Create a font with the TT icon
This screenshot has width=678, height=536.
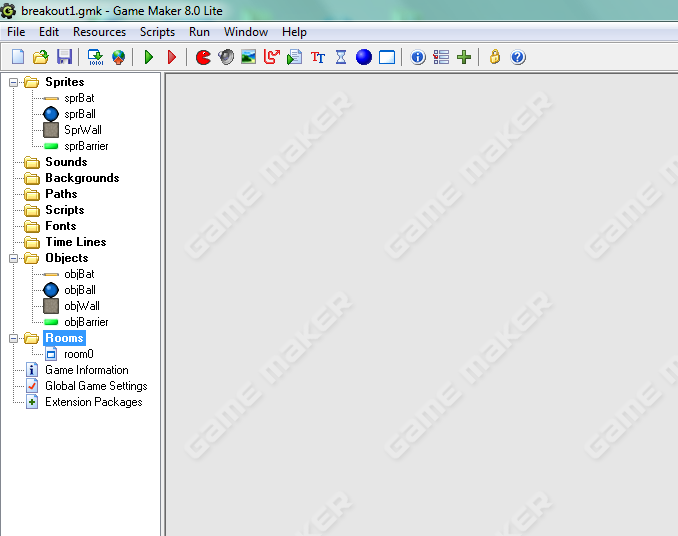pos(318,57)
